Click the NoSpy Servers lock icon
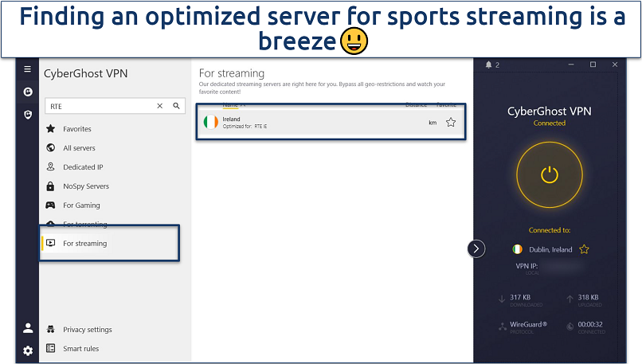This screenshot has height=364, width=642. 50,186
